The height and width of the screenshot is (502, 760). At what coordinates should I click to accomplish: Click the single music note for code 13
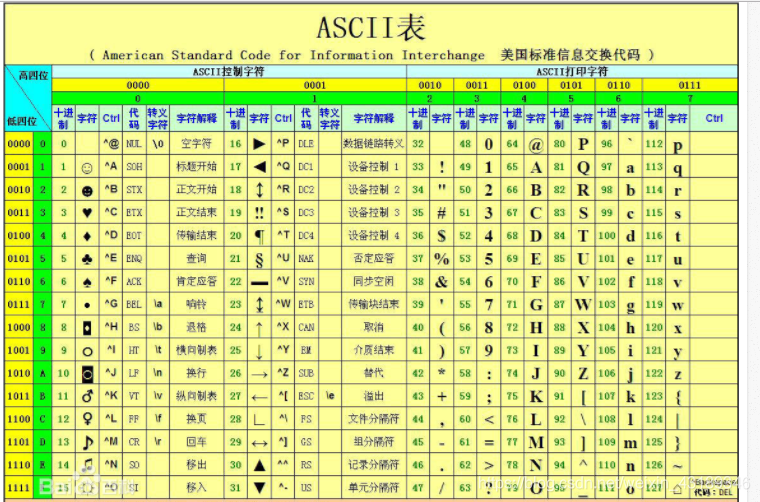(x=88, y=442)
